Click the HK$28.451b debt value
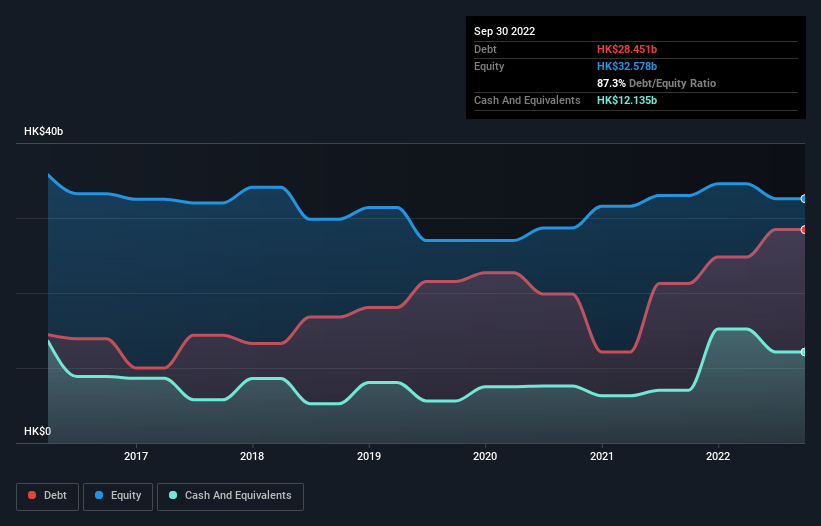The height and width of the screenshot is (526, 821). point(627,49)
